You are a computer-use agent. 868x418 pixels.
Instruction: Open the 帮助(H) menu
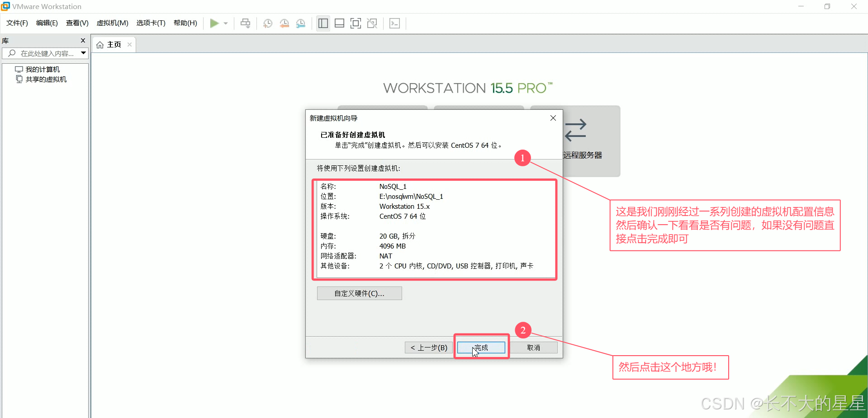185,23
